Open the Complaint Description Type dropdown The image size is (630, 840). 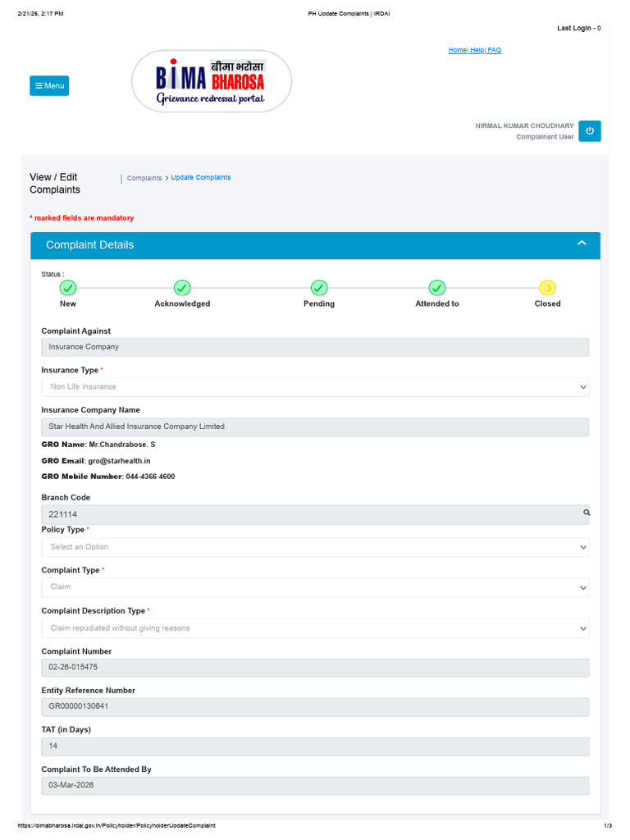point(315,628)
